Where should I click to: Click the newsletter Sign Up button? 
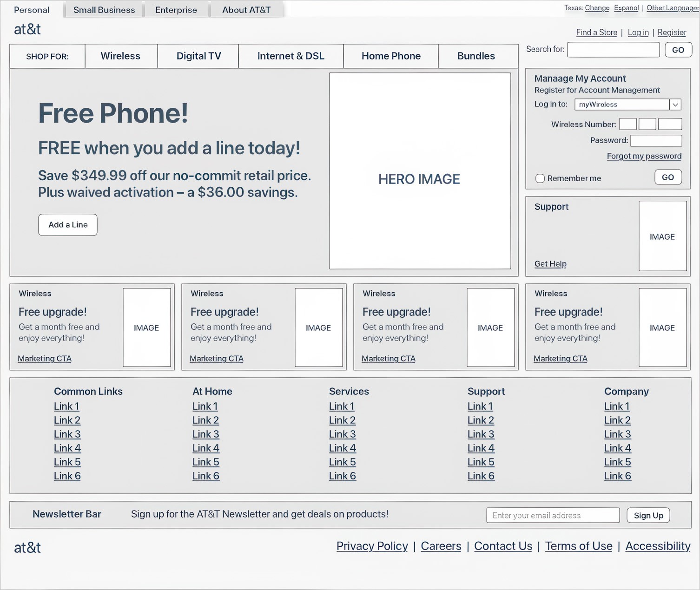[648, 515]
